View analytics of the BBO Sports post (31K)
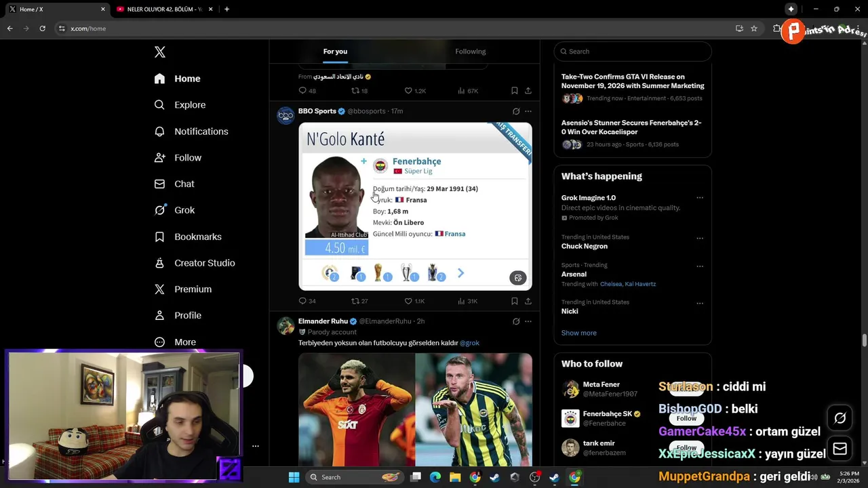The width and height of the screenshot is (868, 488). pos(468,301)
